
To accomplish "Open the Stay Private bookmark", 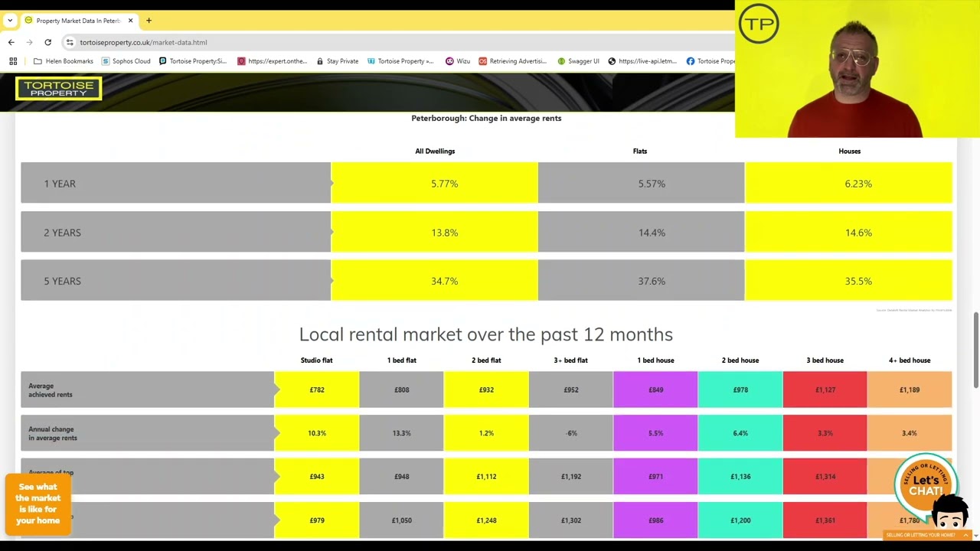I will (x=337, y=61).
